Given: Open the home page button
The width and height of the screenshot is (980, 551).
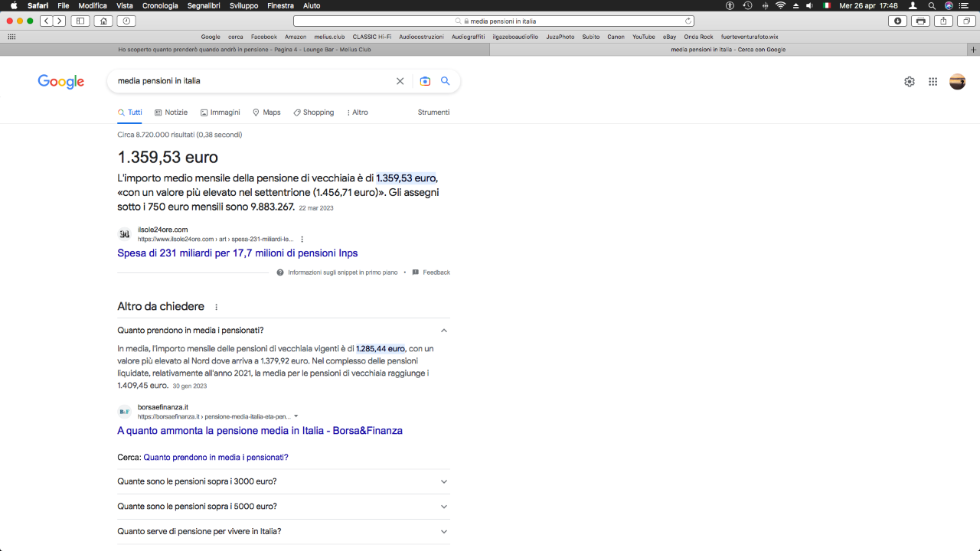Looking at the screenshot, I should 103,21.
